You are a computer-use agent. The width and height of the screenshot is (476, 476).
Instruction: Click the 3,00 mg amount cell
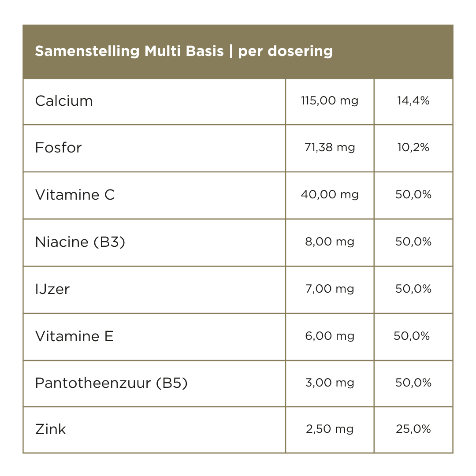click(x=330, y=383)
